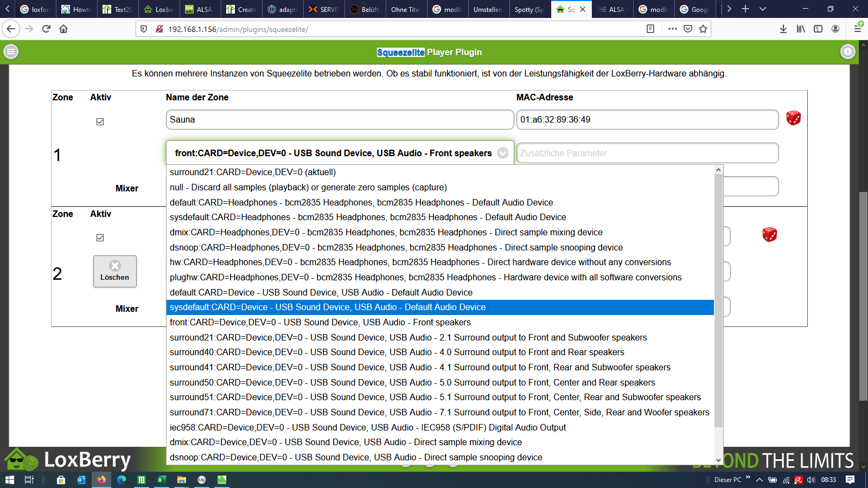Viewport: 868px width, 488px height.
Task: Toggle reader view in address bar
Action: click(650, 29)
